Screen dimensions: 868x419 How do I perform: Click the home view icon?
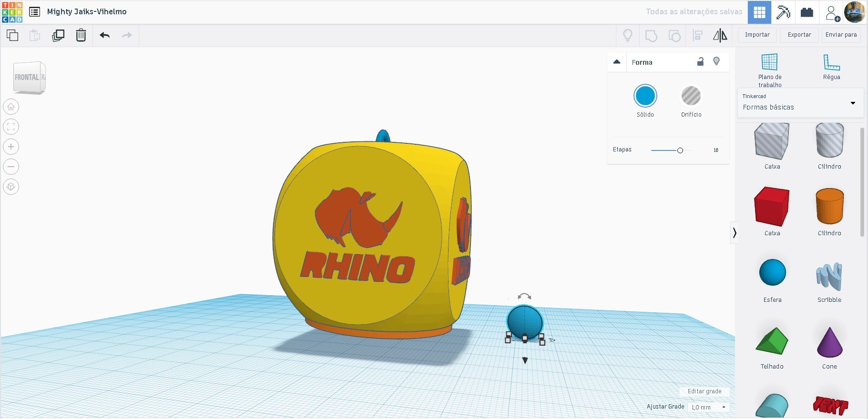pos(11,107)
